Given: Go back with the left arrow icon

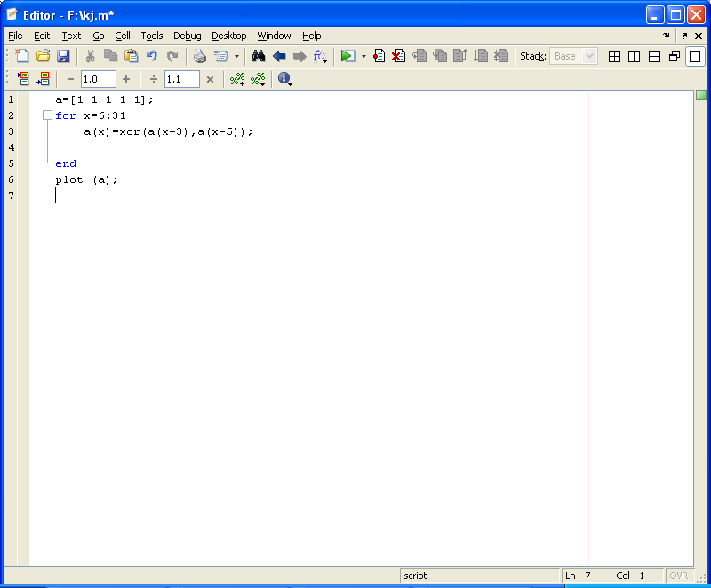Looking at the screenshot, I should tap(279, 56).
